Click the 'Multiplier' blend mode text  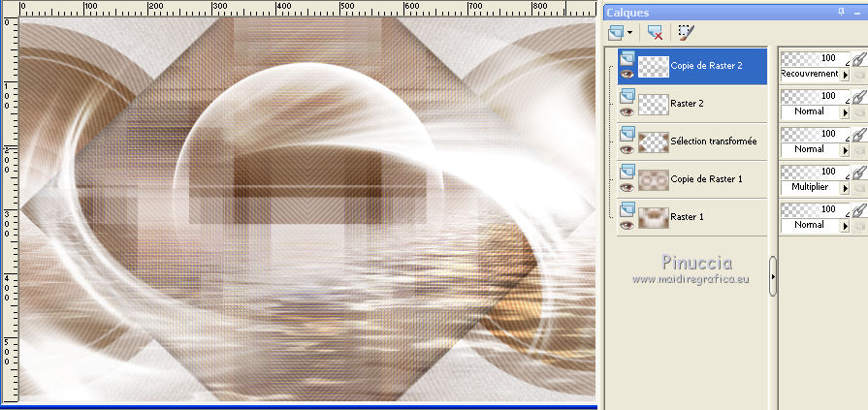coord(810,187)
